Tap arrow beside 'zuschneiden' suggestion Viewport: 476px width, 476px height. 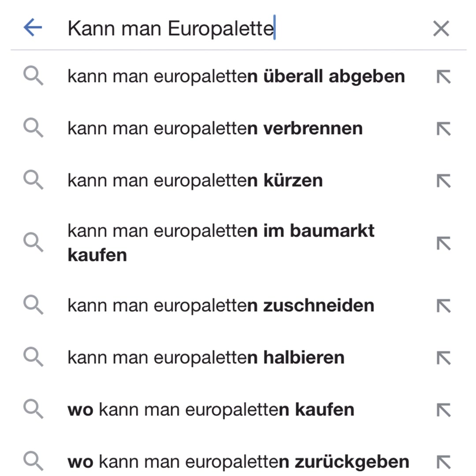(443, 306)
